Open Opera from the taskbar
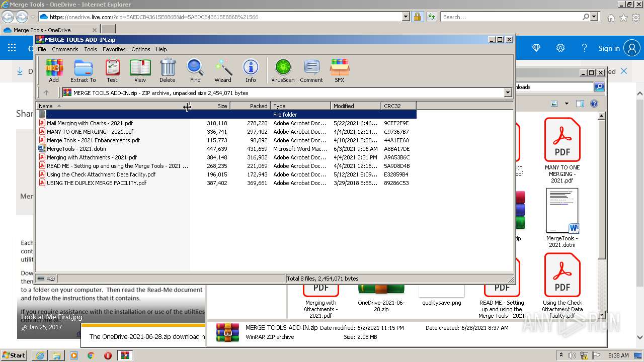This screenshot has width=644, height=362. coord(108,355)
